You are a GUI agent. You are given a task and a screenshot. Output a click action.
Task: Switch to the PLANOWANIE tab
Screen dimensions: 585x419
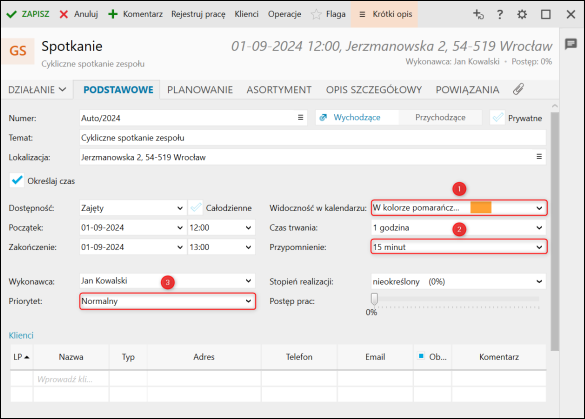[x=200, y=90]
